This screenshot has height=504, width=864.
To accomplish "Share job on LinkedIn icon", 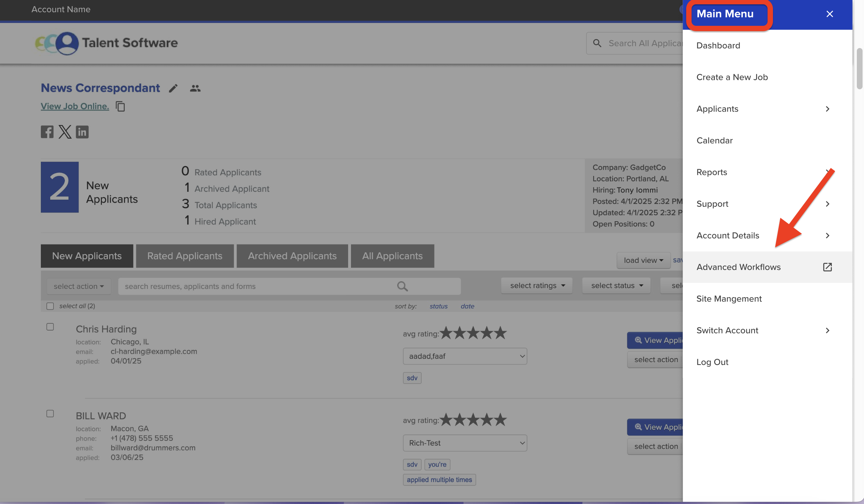I will tap(82, 132).
